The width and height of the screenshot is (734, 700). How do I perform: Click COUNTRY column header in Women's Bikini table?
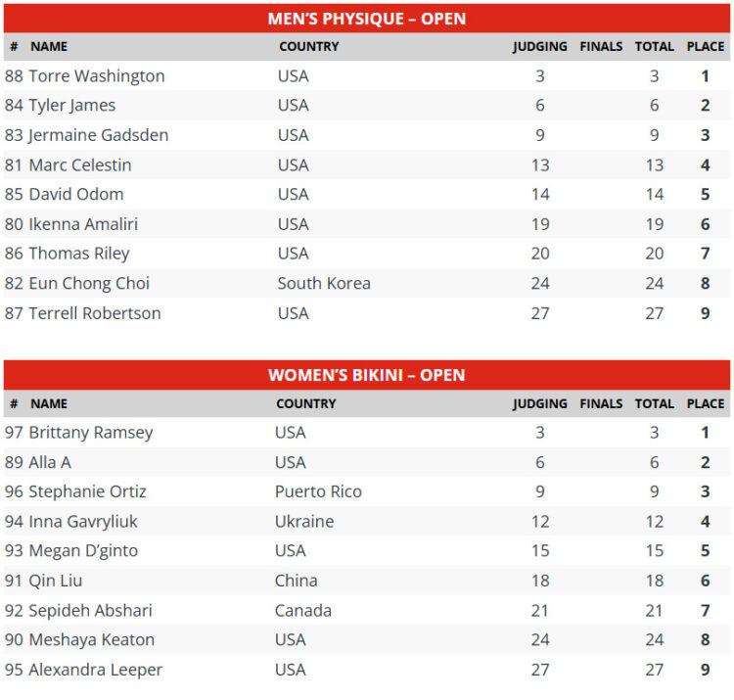pos(305,403)
